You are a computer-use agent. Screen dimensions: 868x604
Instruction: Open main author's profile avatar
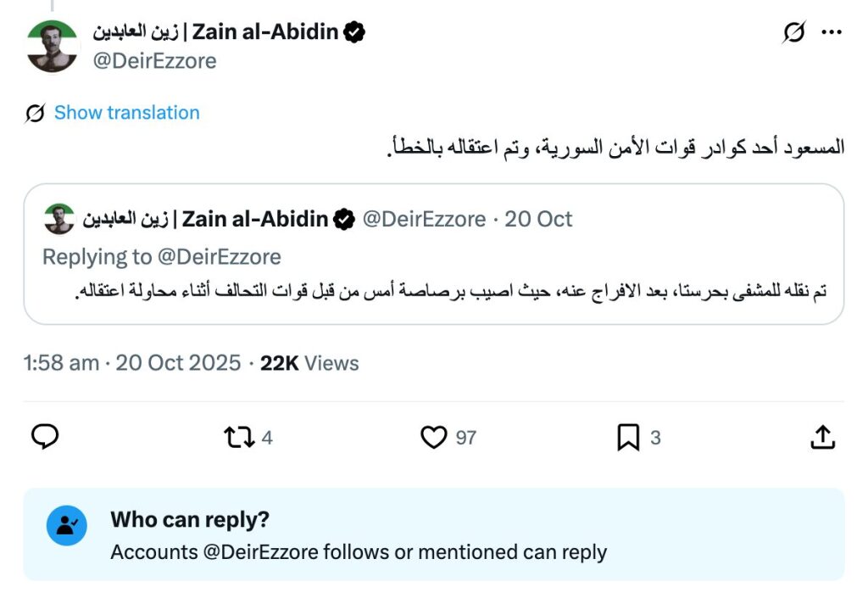click(x=52, y=46)
